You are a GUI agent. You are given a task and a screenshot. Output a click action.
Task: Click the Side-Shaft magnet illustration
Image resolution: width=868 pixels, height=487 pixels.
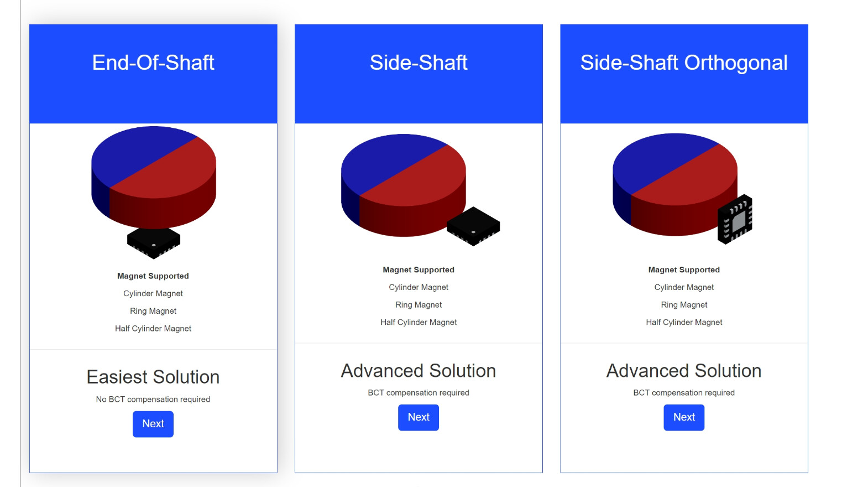click(x=403, y=184)
